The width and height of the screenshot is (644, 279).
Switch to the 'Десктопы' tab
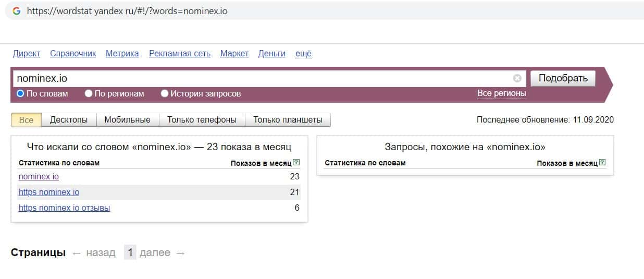(69, 120)
